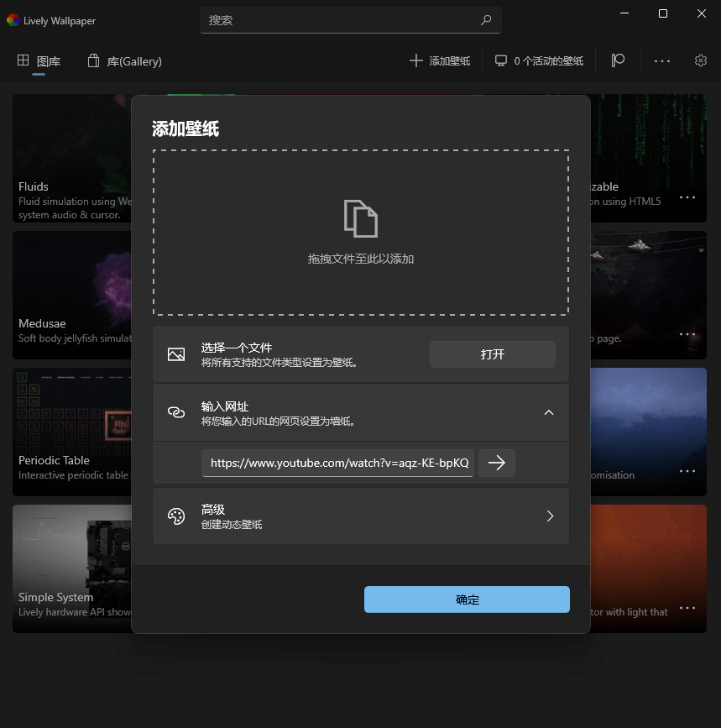This screenshot has width=721, height=728.
Task: Switch to the 库(Gallery) tab
Action: [124, 60]
